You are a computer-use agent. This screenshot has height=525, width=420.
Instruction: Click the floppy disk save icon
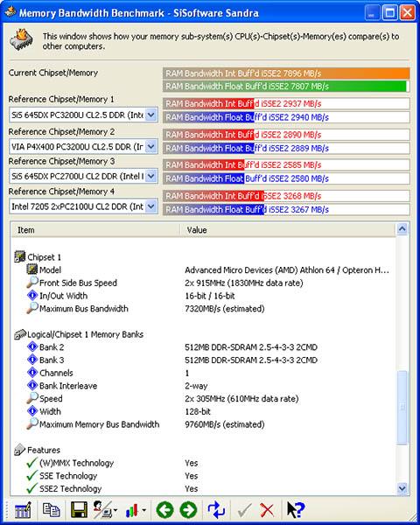coord(79,510)
